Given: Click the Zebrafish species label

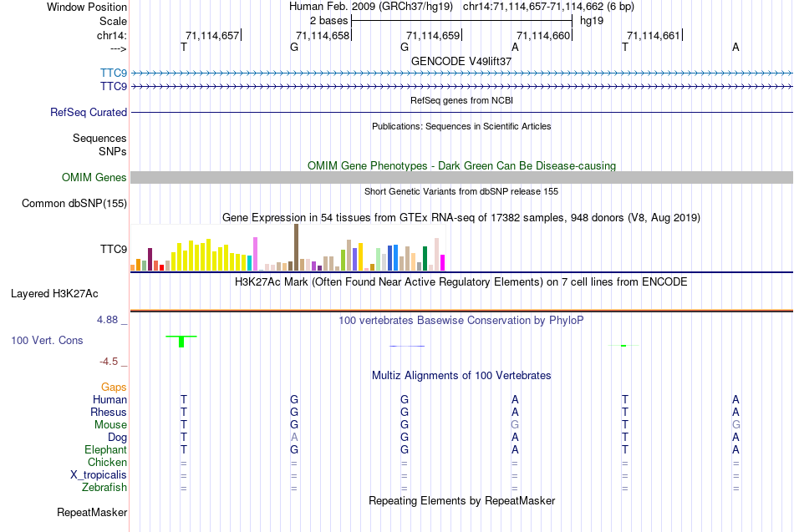Looking at the screenshot, I should tap(104, 487).
